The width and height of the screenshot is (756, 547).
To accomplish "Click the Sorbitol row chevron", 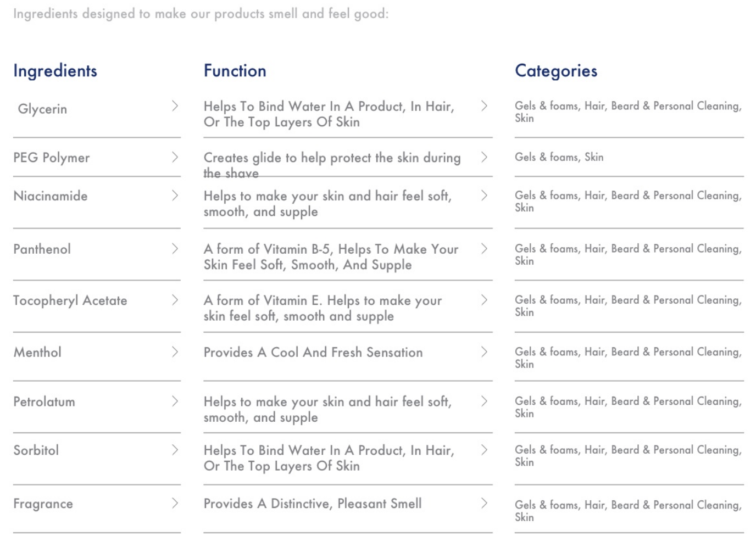I will point(175,450).
